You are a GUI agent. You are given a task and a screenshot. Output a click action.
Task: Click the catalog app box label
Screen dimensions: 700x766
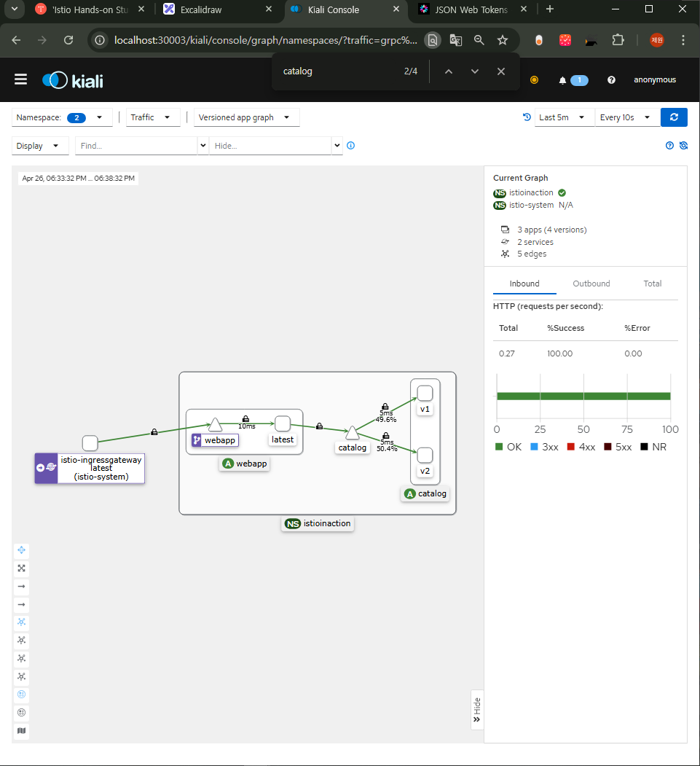pos(425,494)
